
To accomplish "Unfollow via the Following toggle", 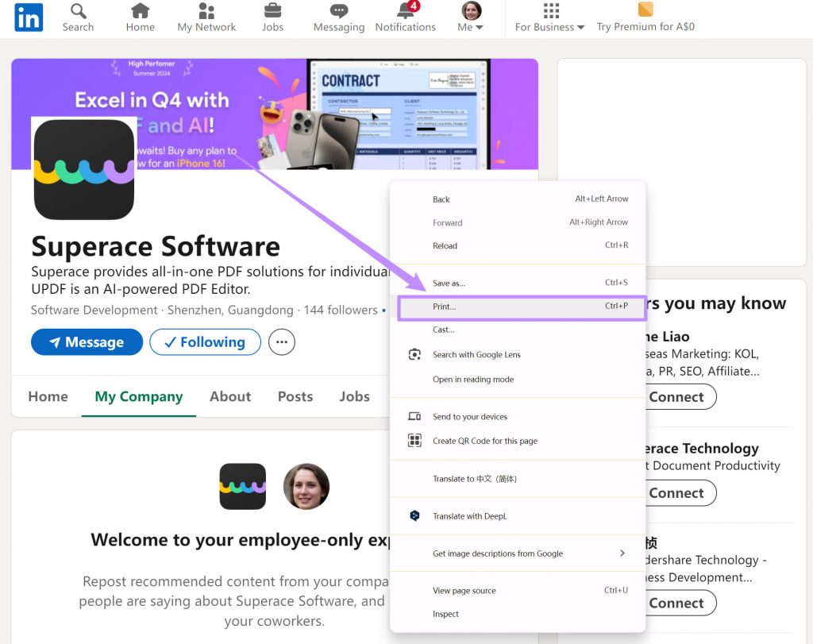I will (x=205, y=341).
